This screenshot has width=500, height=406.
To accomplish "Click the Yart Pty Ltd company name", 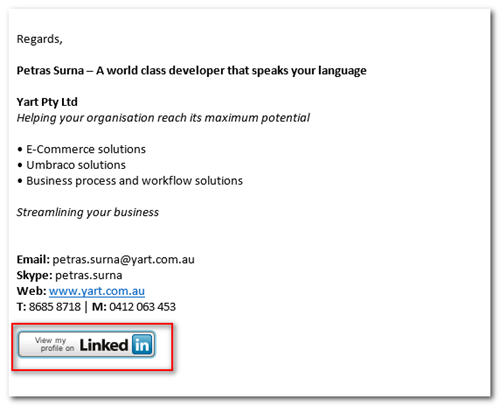I will (47, 102).
